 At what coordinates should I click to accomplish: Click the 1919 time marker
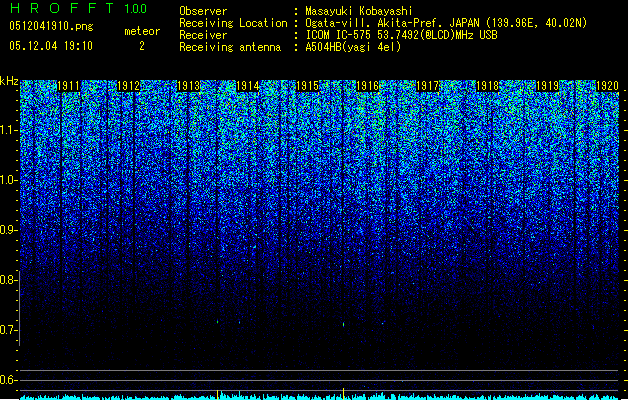tap(548, 86)
